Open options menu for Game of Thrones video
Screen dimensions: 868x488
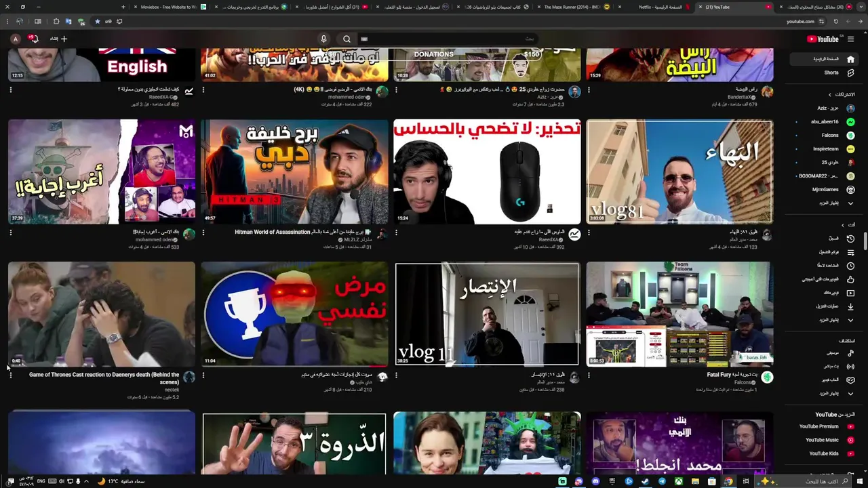(x=10, y=375)
